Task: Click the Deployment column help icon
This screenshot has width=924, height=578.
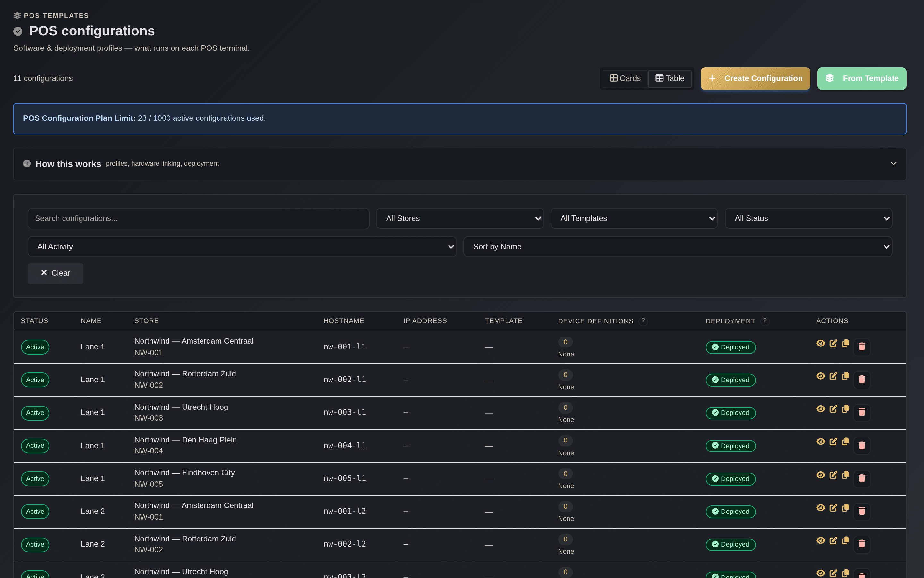Action: (765, 321)
